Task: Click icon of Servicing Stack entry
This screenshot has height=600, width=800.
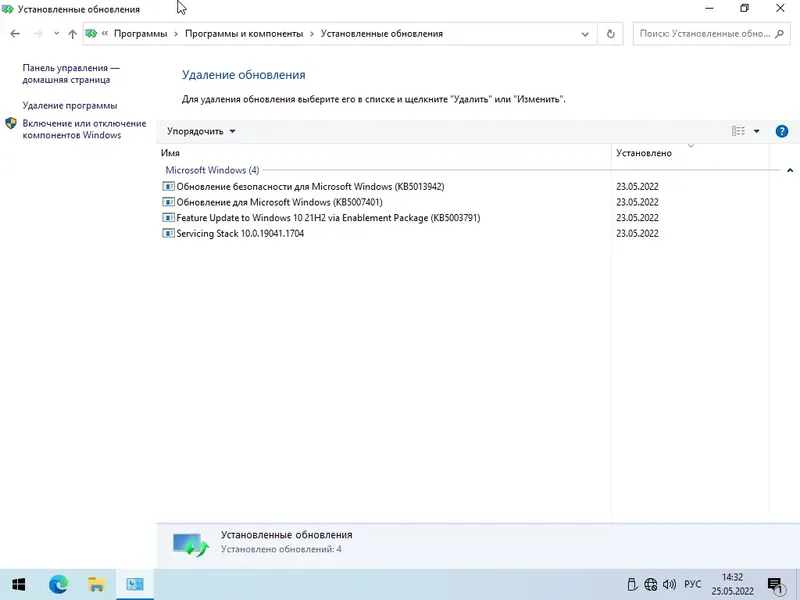Action: point(168,233)
